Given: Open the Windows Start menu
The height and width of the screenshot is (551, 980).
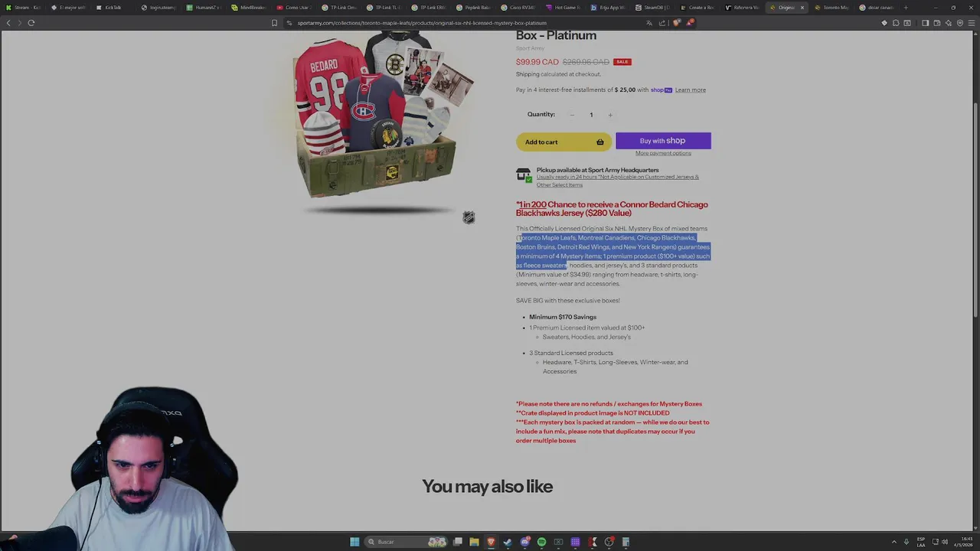Looking at the screenshot, I should tap(354, 542).
